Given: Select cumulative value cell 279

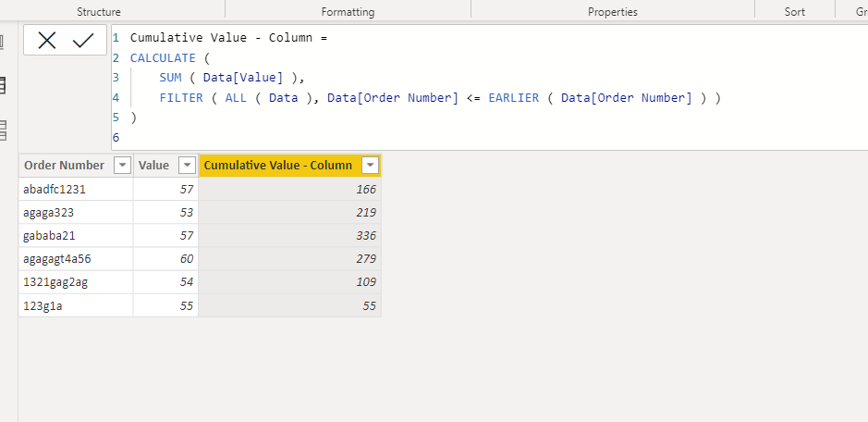Looking at the screenshot, I should (290, 259).
